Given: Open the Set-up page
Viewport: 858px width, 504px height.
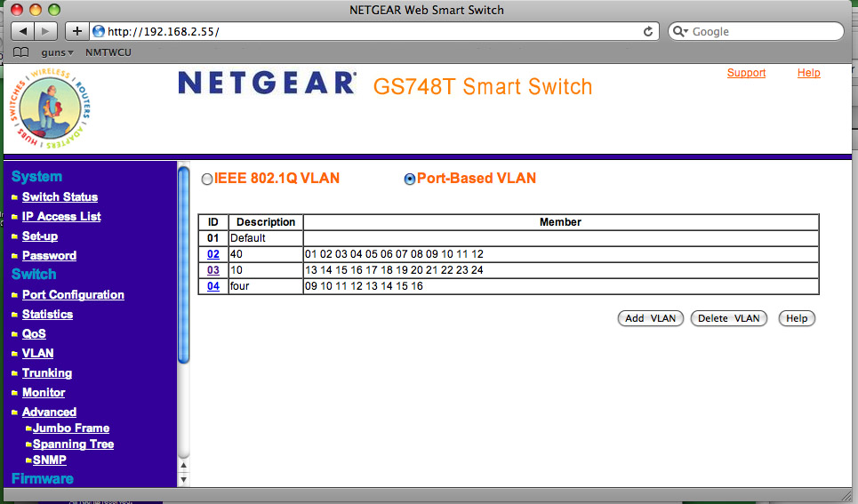Looking at the screenshot, I should point(40,236).
